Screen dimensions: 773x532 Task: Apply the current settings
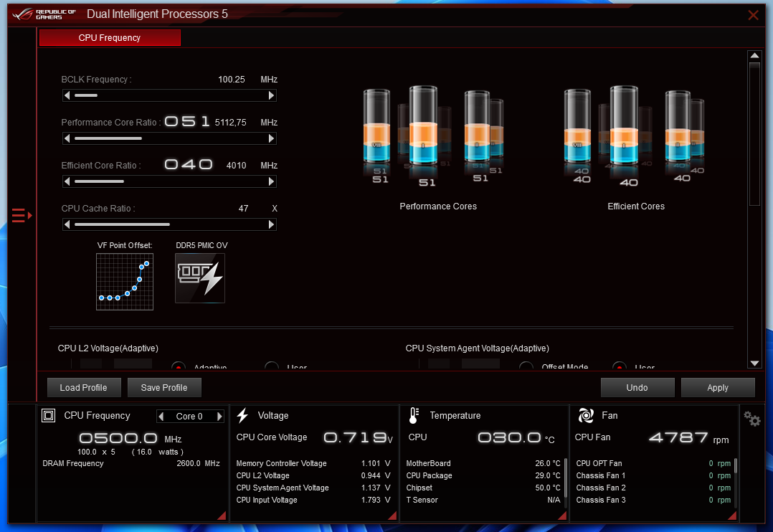tap(718, 388)
